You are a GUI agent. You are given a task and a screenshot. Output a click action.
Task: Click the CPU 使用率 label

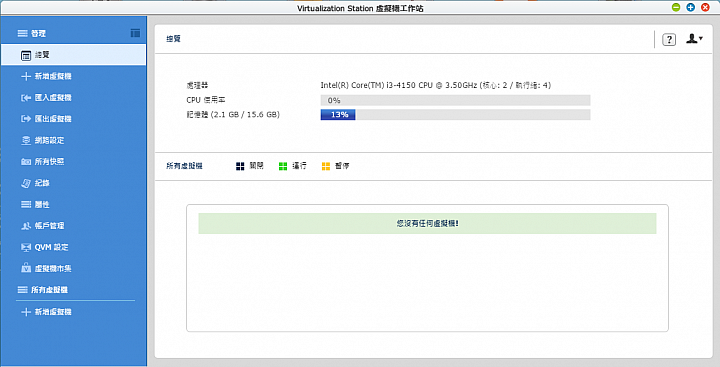(x=206, y=100)
